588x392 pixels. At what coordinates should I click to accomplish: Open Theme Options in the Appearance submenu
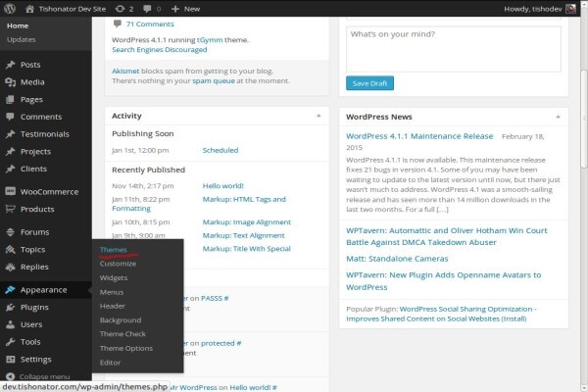[x=126, y=349]
